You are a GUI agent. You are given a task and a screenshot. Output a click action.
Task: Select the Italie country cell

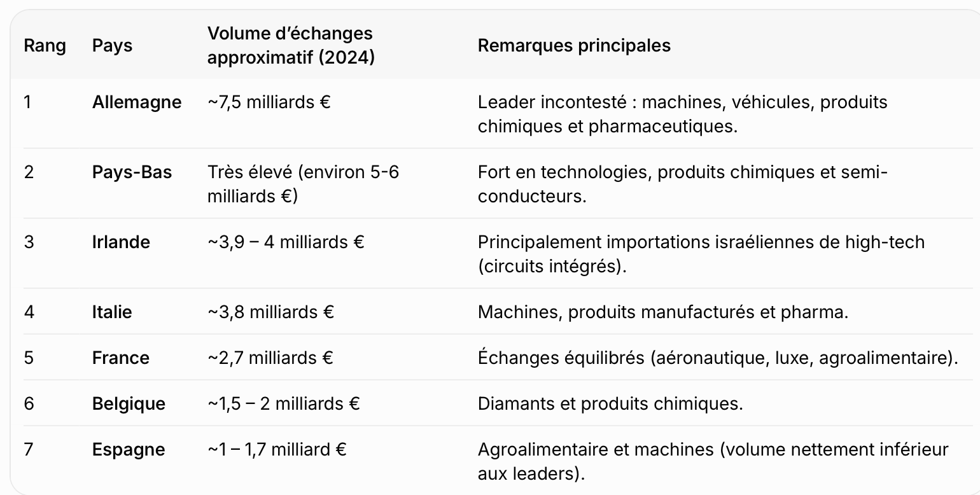pyautogui.click(x=112, y=312)
